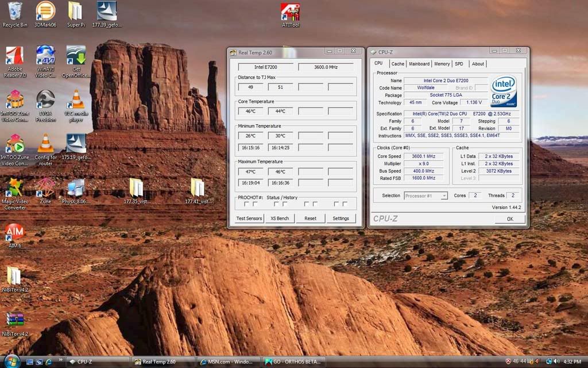Launch the AIM 6 desktop shortcut
Viewport: 588px width, 368px height.
[x=15, y=235]
